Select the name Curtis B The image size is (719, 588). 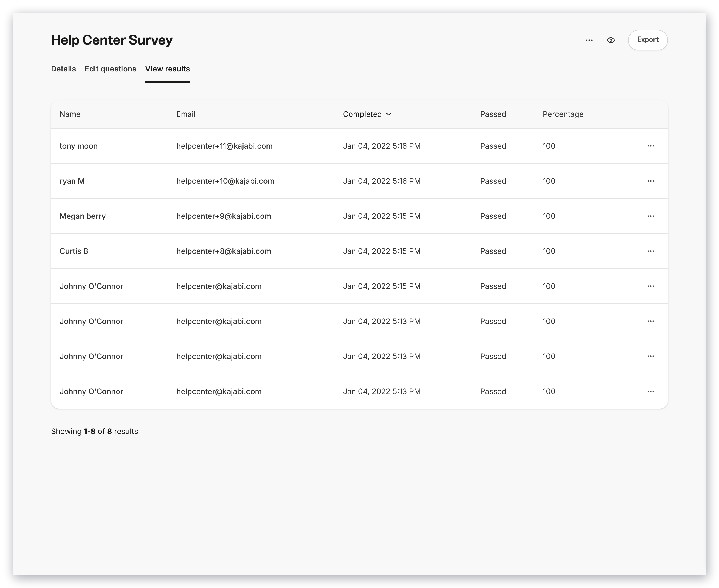point(74,251)
